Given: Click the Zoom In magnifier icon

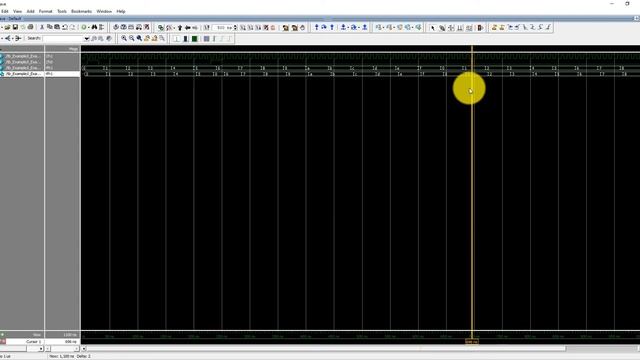Looking at the screenshot, I should 124,38.
